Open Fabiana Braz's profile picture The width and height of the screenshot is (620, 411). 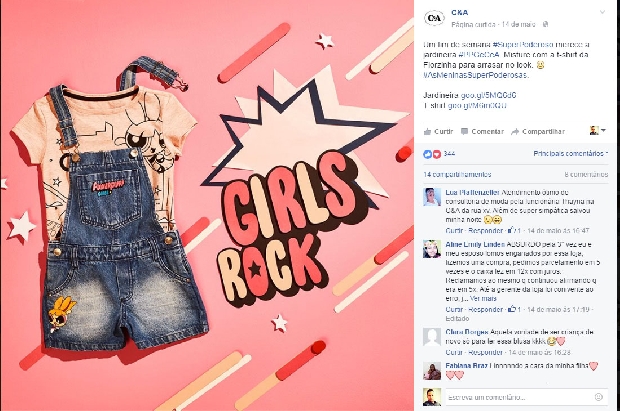(x=432, y=371)
